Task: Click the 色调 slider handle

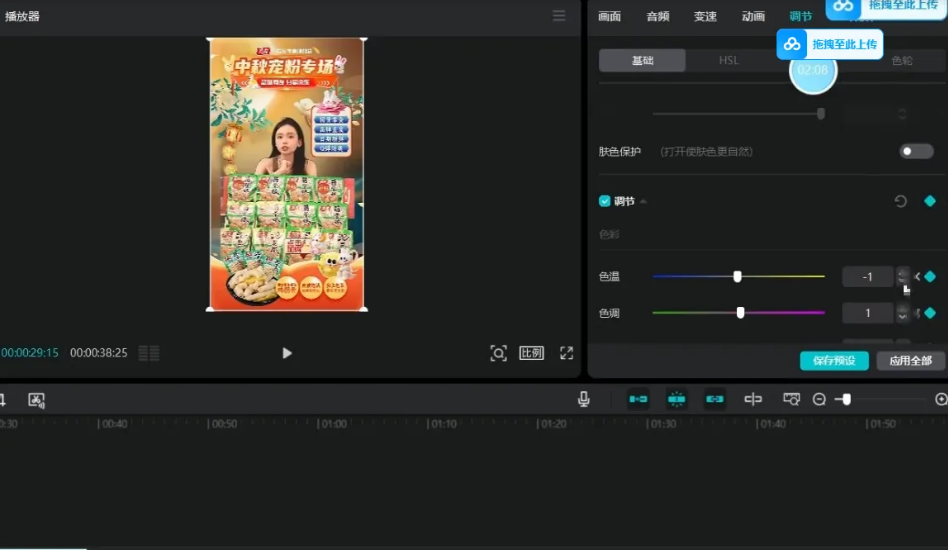Action: (740, 312)
